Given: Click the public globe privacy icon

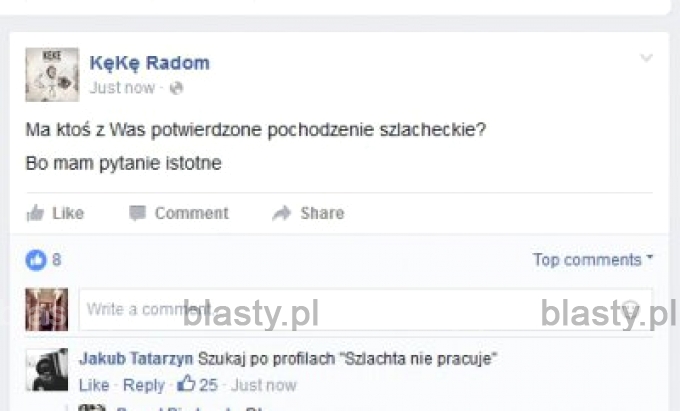Looking at the screenshot, I should (177, 88).
